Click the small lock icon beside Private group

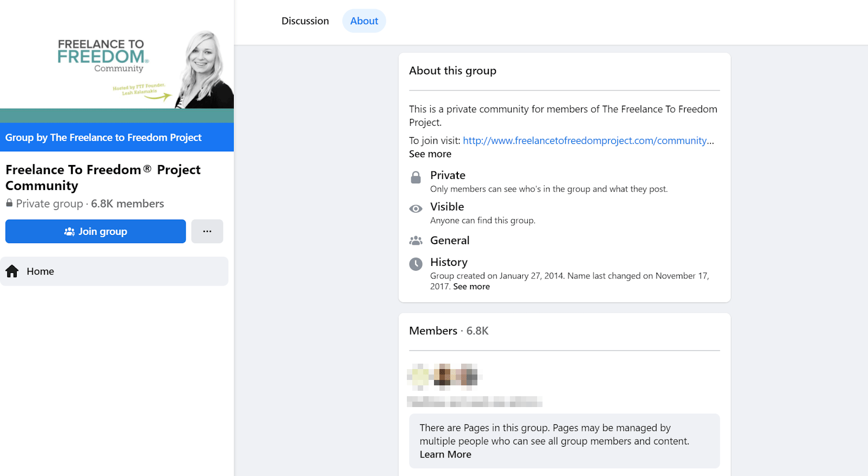9,204
